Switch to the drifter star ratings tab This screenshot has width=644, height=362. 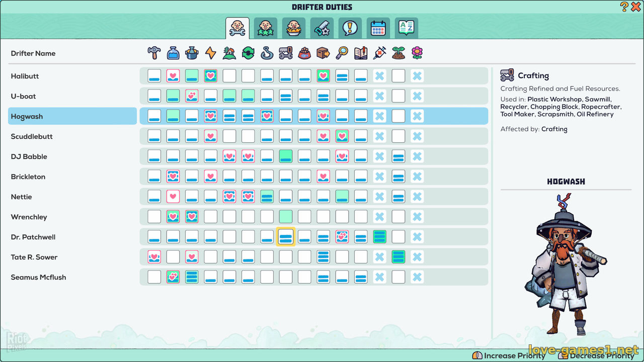[265, 28]
